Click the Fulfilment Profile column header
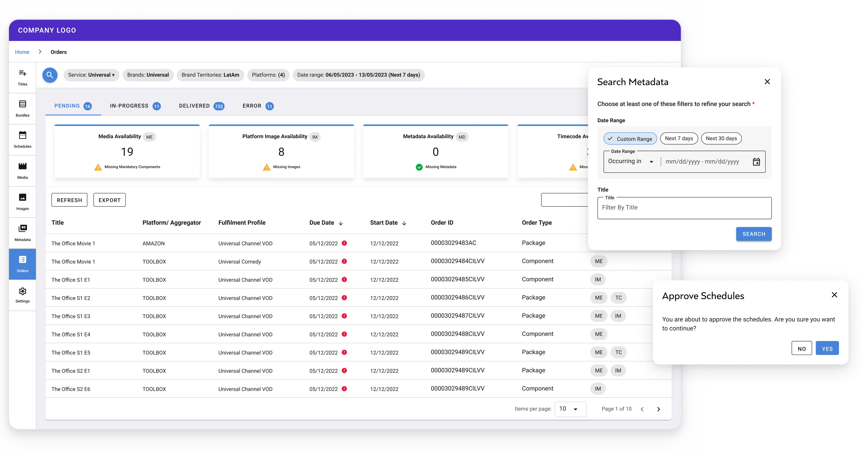The width and height of the screenshot is (868, 455). tap(242, 222)
